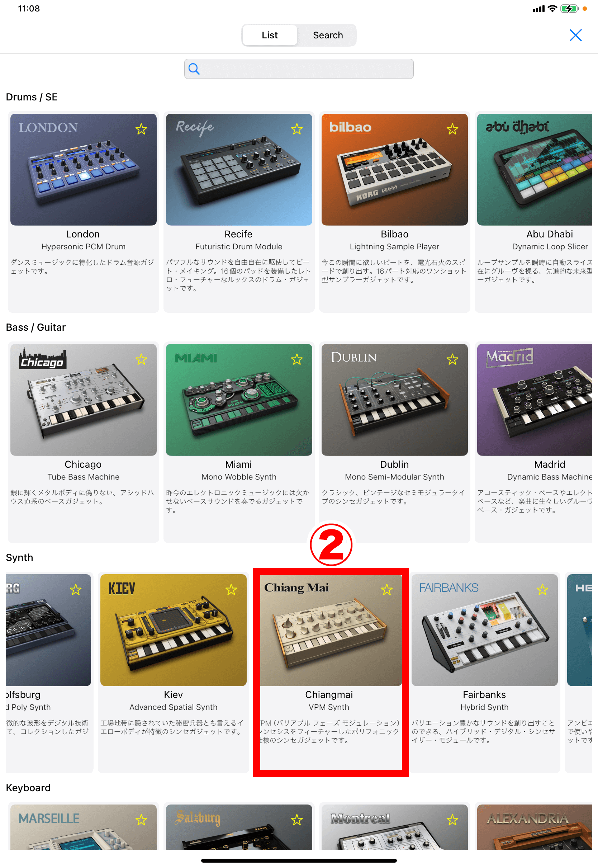Tap the magnifying glass search icon

pyautogui.click(x=194, y=69)
